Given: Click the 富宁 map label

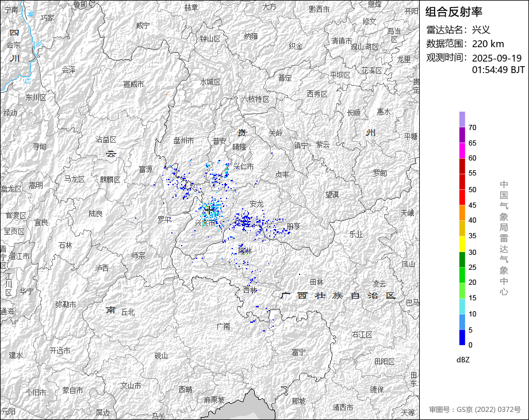Looking at the screenshot, I should pyautogui.click(x=298, y=353).
